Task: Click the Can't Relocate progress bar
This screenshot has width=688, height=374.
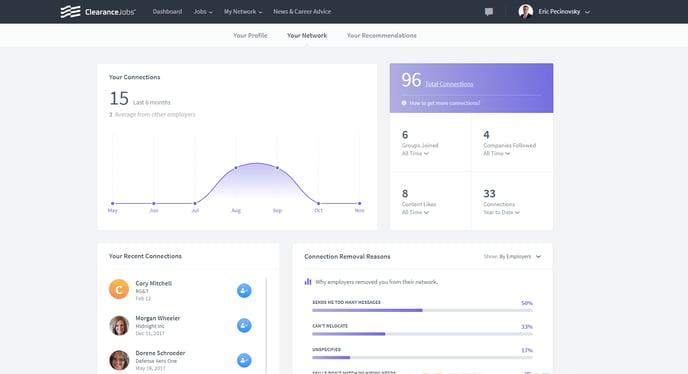Action: coord(422,334)
